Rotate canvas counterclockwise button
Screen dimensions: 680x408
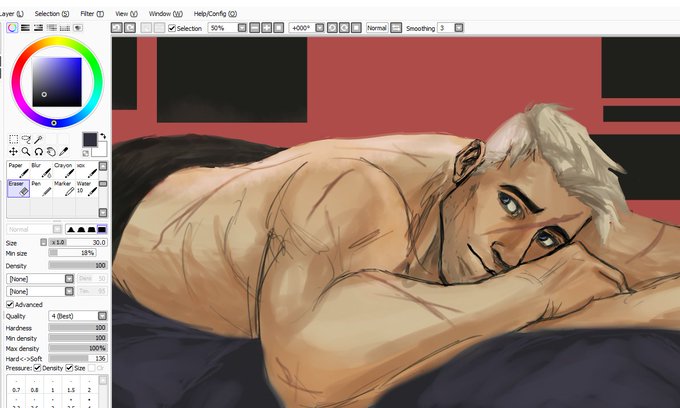(332, 28)
